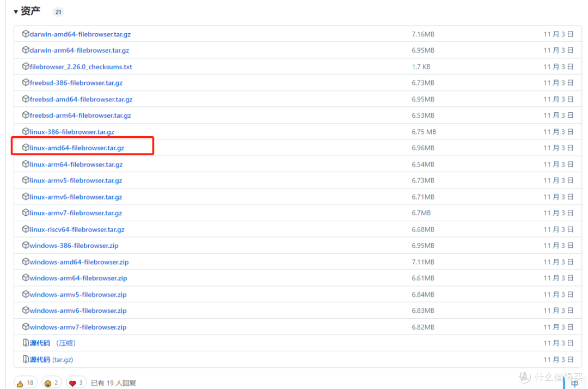
Task: Click package icon beside linux-arm64 file
Action: point(26,165)
